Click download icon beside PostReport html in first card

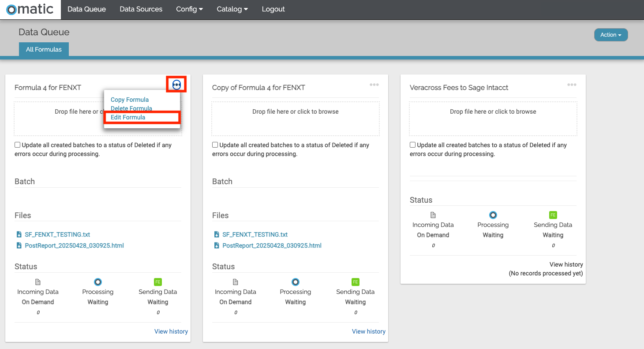pos(19,245)
